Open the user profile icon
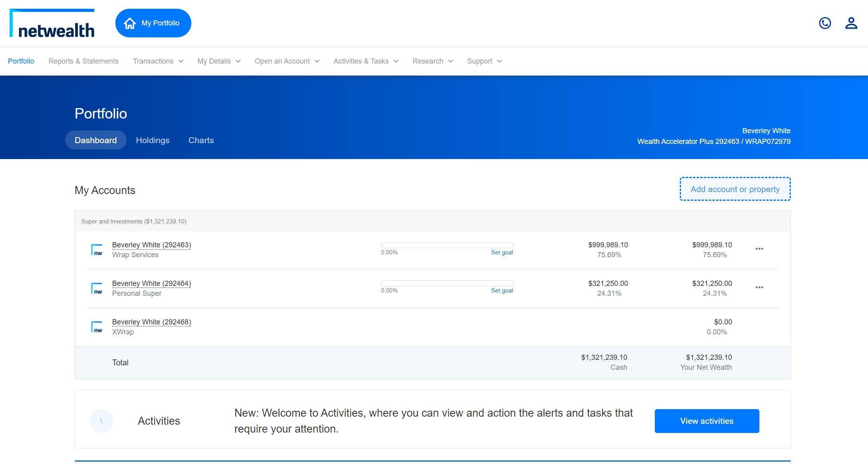The height and width of the screenshot is (464, 868). tap(851, 23)
